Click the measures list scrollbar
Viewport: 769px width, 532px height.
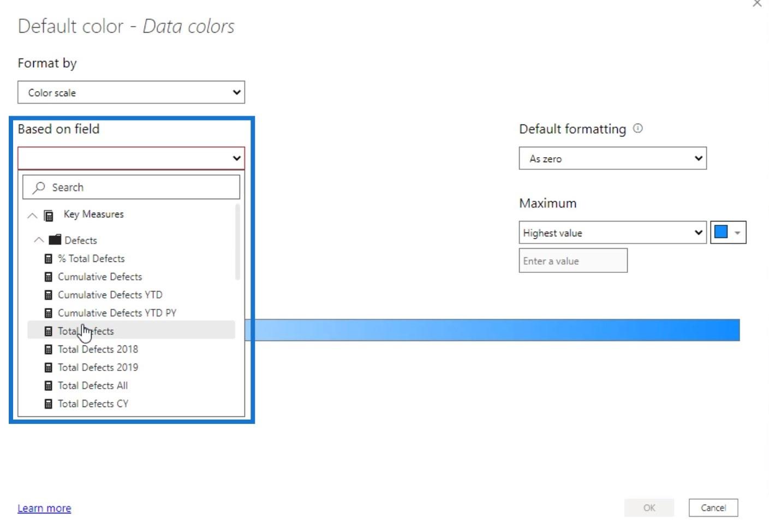tap(237, 242)
